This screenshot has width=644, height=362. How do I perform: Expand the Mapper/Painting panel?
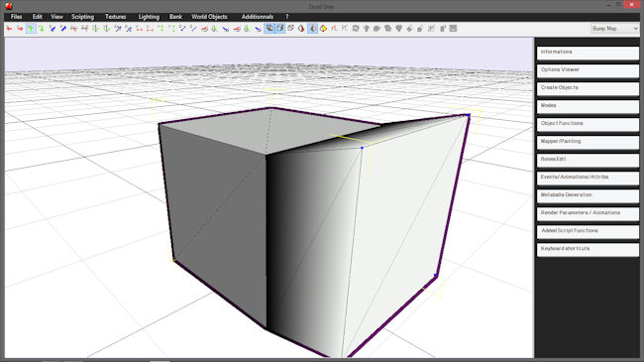[588, 142]
